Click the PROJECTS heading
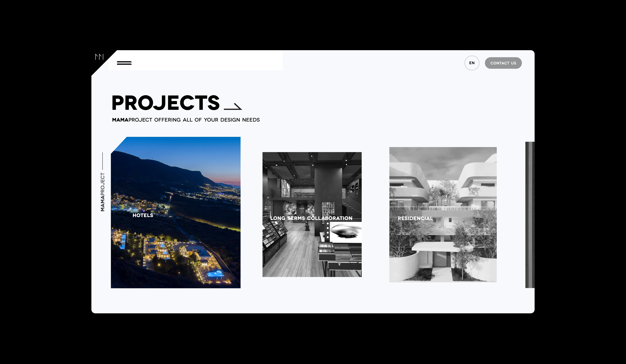The image size is (626, 364). pos(166,103)
